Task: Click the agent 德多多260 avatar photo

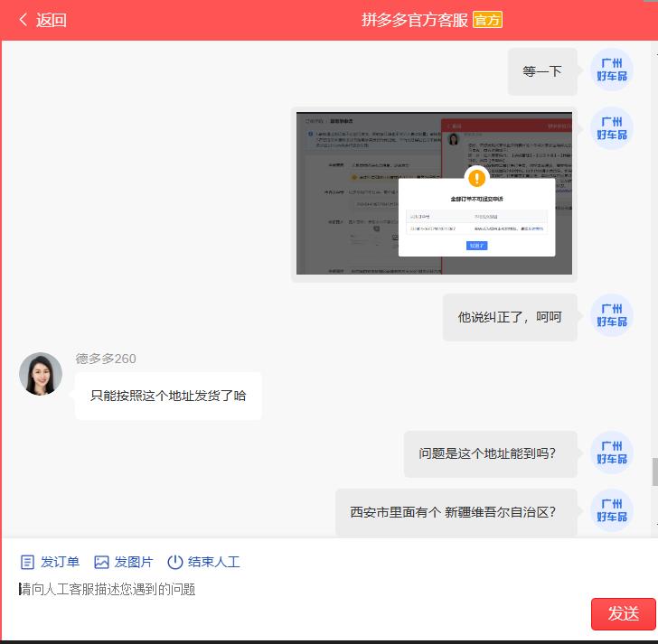Action: [41, 374]
